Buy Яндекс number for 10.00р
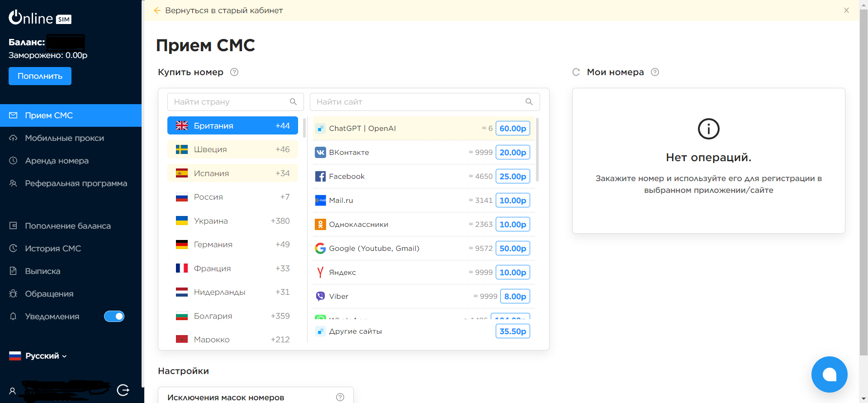The height and width of the screenshot is (403, 868). (x=512, y=273)
